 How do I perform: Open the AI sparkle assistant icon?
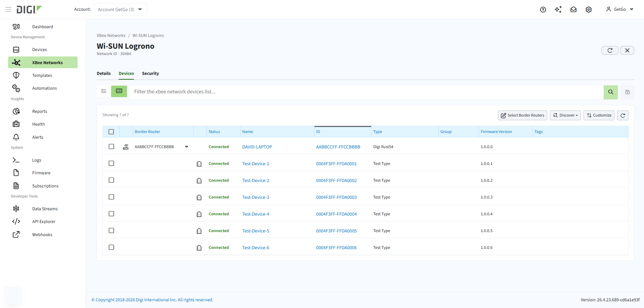558,9
